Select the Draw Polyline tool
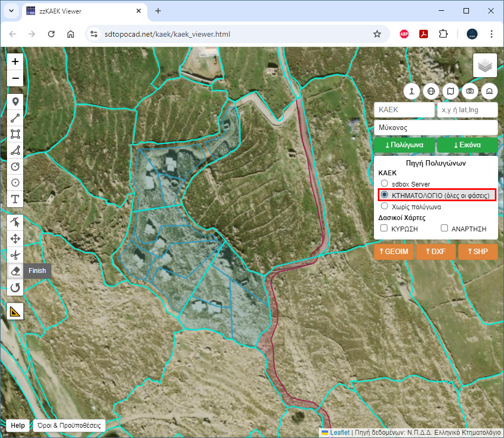The image size is (504, 438). tap(15, 118)
